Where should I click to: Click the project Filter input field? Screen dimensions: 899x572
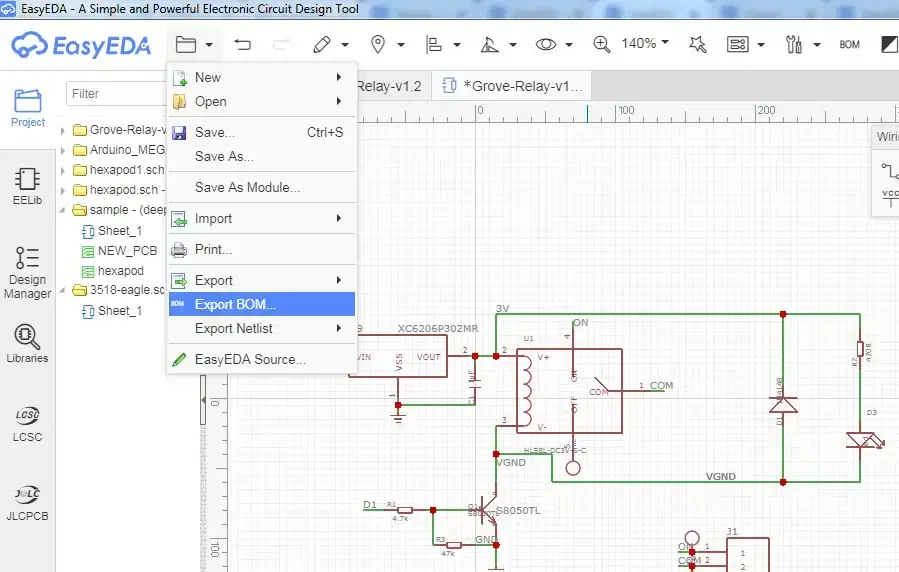point(118,93)
